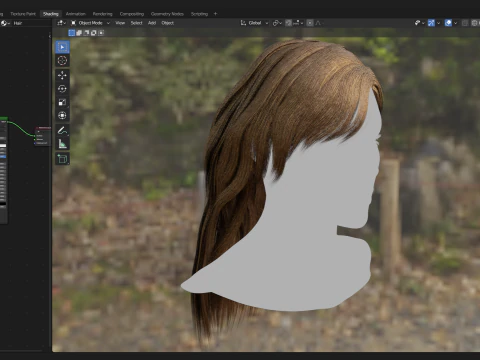
Task: Open the Object Mode dropdown
Action: (x=90, y=23)
